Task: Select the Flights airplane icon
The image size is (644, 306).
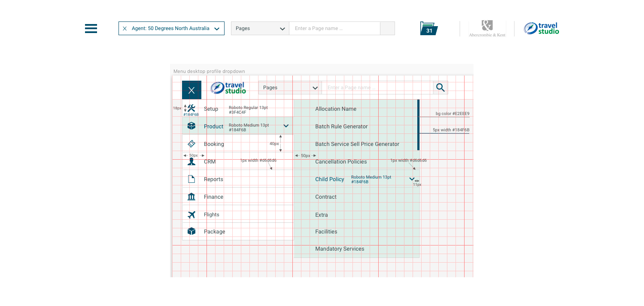Action: [191, 214]
